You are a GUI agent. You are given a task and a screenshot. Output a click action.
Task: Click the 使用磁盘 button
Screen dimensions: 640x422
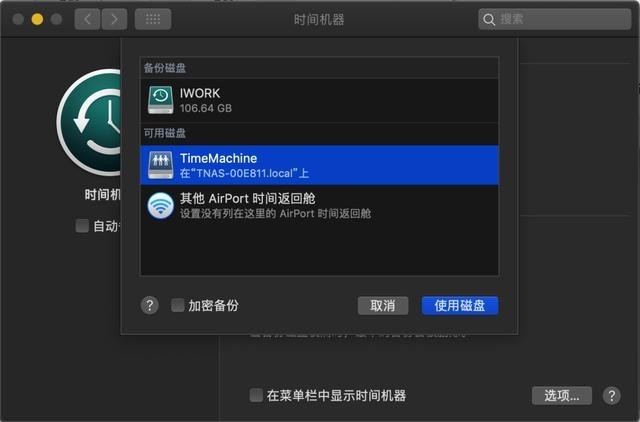click(460, 305)
